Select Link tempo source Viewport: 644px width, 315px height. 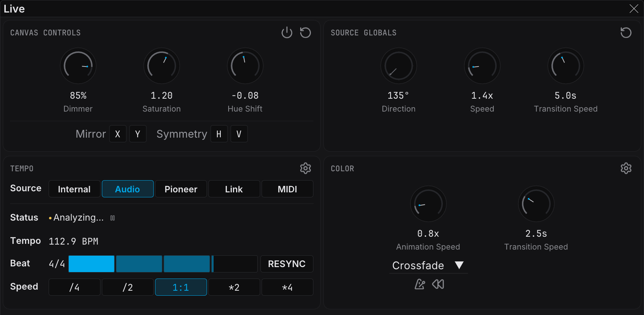tap(234, 189)
